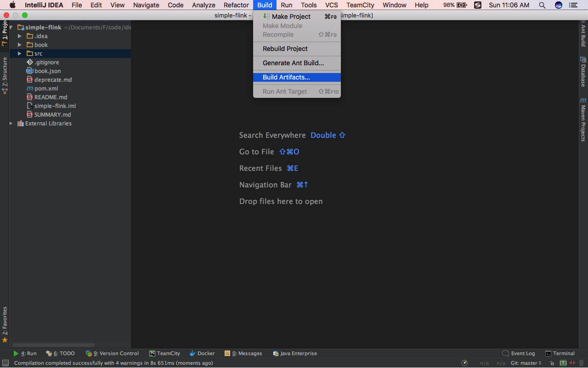The image size is (588, 368).
Task: Open the TeamCity tool window
Action: (164, 353)
